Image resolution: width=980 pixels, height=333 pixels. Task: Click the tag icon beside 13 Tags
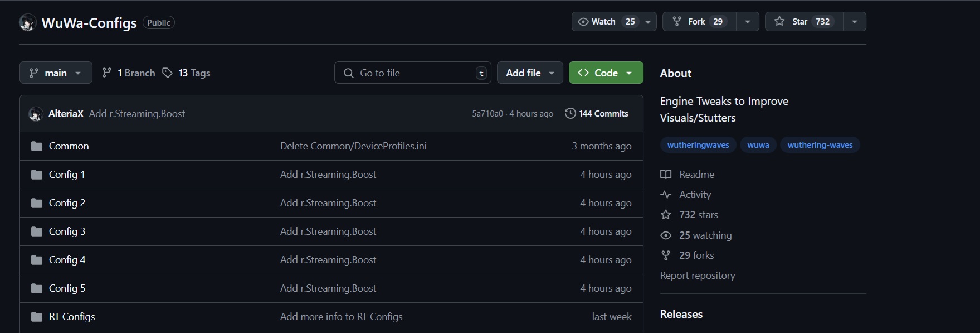coord(167,73)
